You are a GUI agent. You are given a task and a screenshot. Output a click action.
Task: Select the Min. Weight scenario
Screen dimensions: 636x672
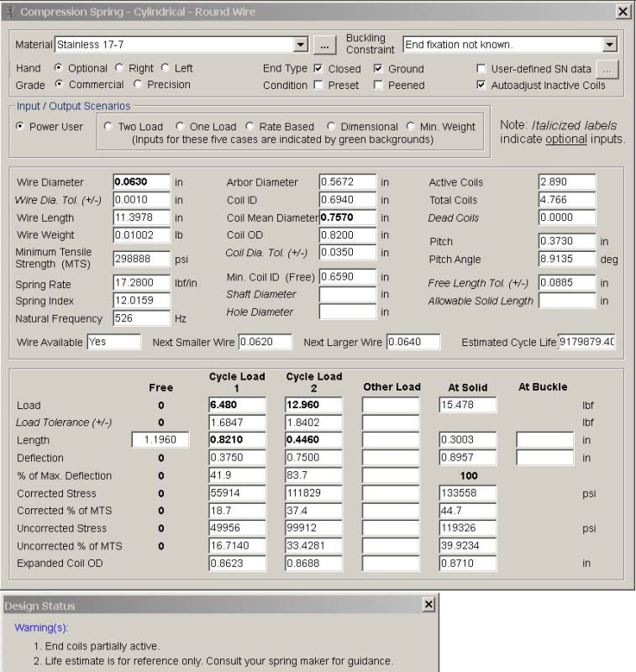[411, 126]
